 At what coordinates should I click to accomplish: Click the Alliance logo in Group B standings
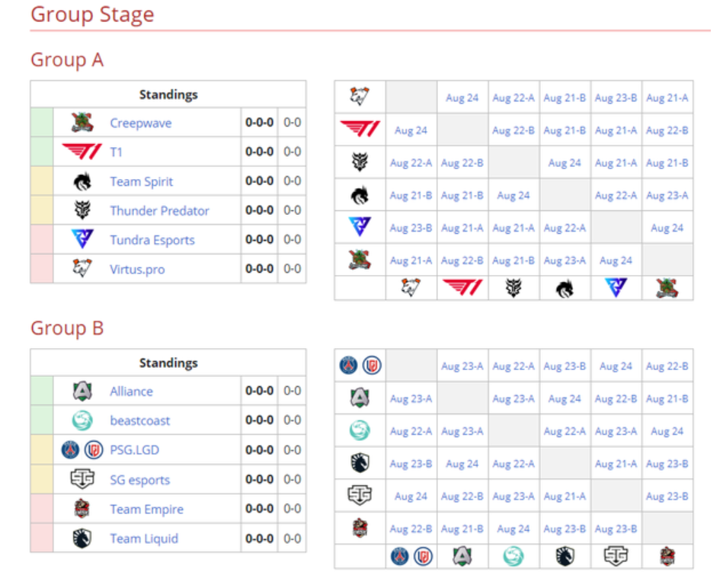coord(82,391)
